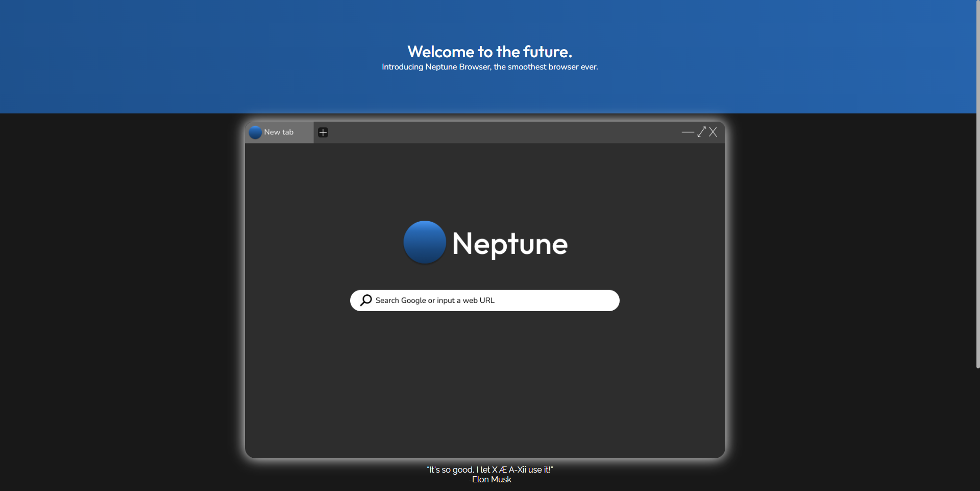The width and height of the screenshot is (980, 491).
Task: Click the Elon Musk quote text
Action: (489, 469)
